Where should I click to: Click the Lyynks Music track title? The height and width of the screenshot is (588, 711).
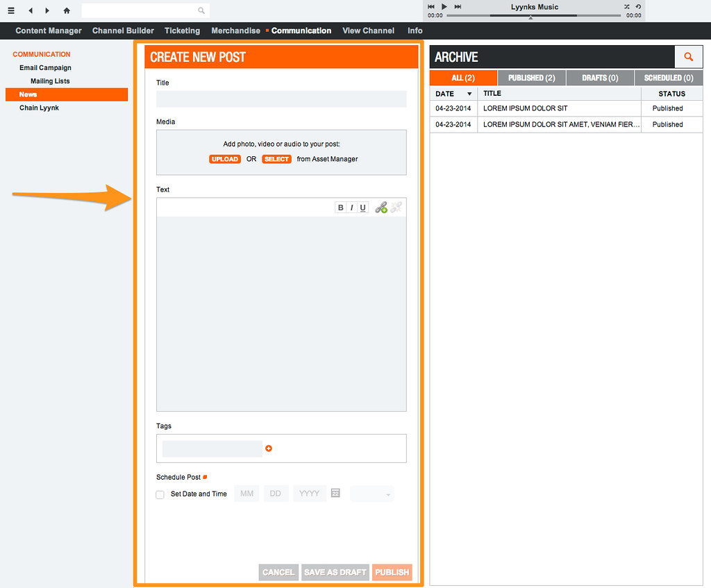pos(534,7)
